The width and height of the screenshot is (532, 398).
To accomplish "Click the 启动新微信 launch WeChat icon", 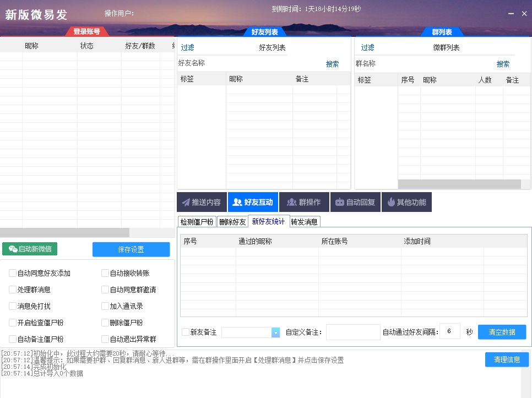I will pyautogui.click(x=29, y=249).
